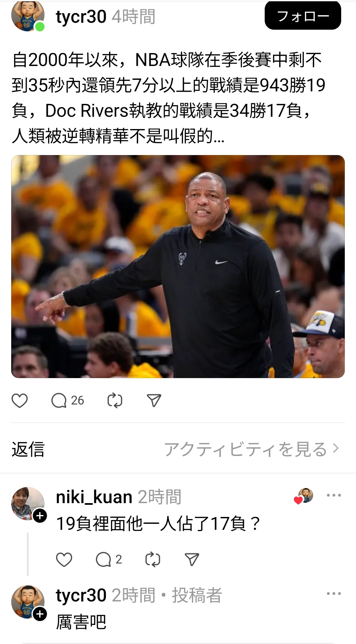Tap tycr30's avatar at the top
The image size is (356, 644).
click(x=28, y=16)
